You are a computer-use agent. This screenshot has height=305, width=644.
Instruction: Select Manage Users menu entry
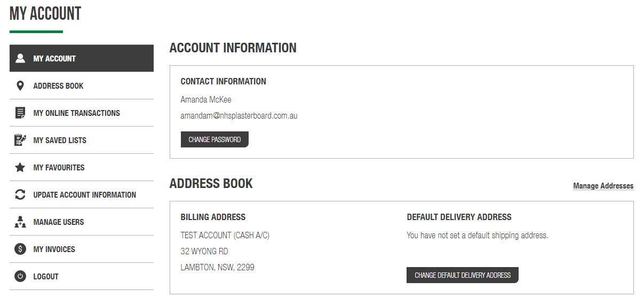(82, 222)
